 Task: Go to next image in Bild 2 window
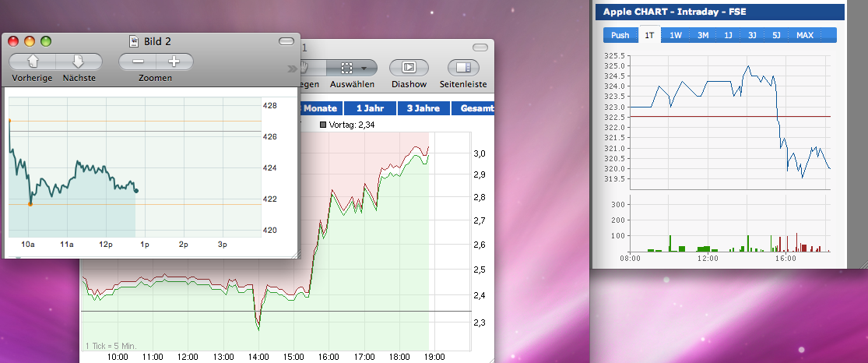click(79, 62)
